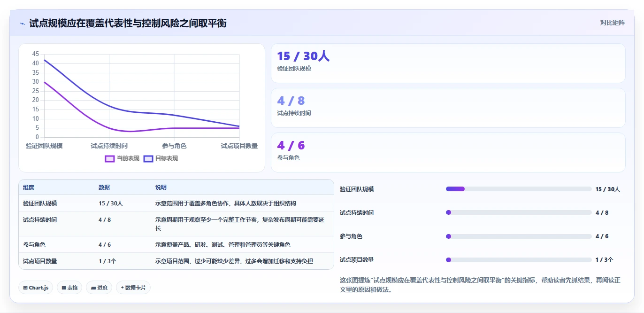Click the 参与角色 progress bar
The width and height of the screenshot is (644, 313).
pos(519,236)
